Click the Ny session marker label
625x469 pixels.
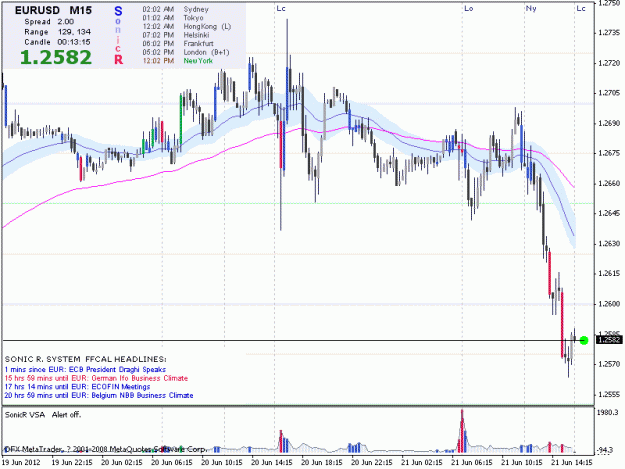pos(531,8)
